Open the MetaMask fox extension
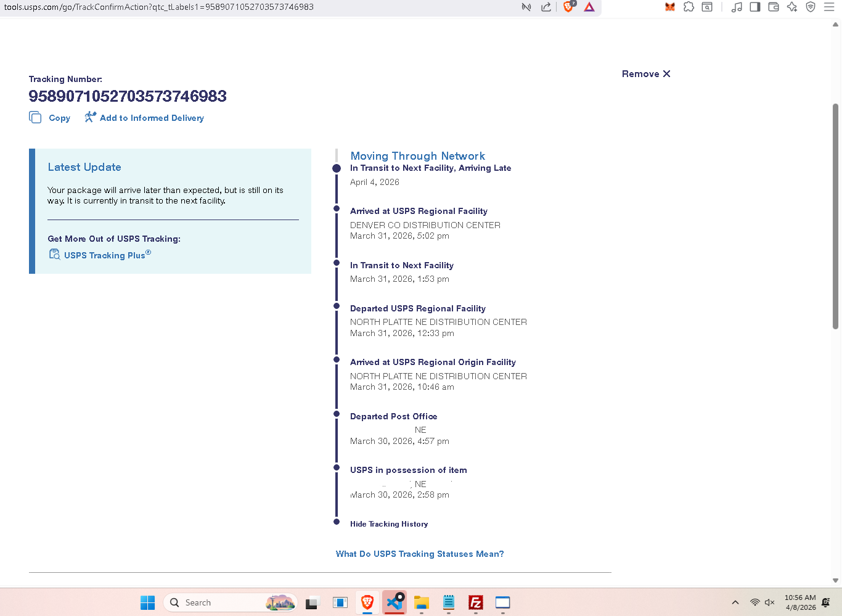This screenshot has width=842, height=616. (670, 7)
